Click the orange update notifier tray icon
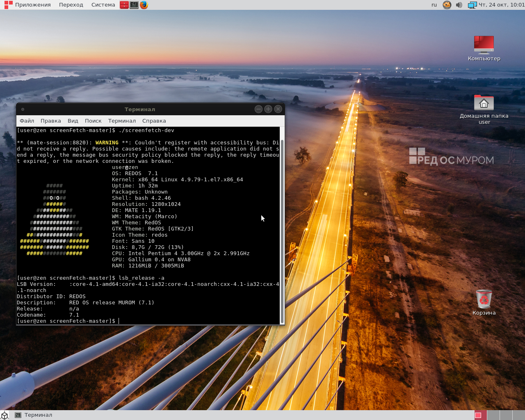 coord(447,5)
